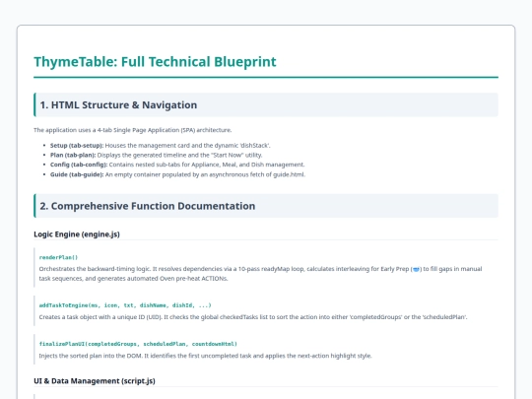Click the addTaskToEngine function signature
Screen dimensions: 532x399
tap(125, 305)
